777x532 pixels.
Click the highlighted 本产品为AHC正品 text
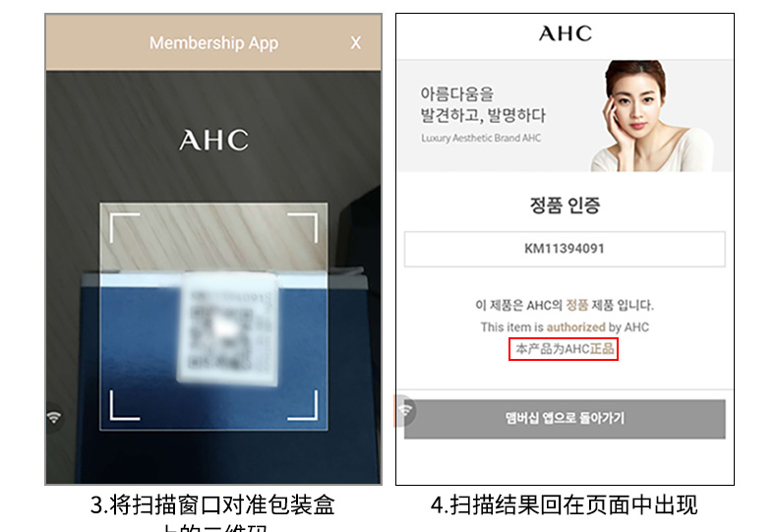coord(564,349)
